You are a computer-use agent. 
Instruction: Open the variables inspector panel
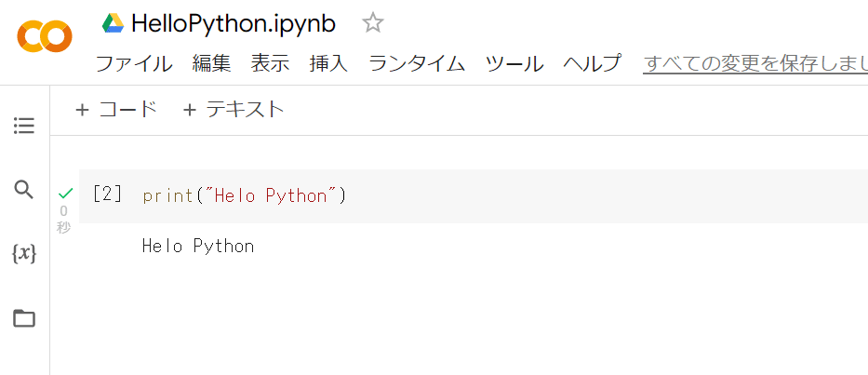24,253
